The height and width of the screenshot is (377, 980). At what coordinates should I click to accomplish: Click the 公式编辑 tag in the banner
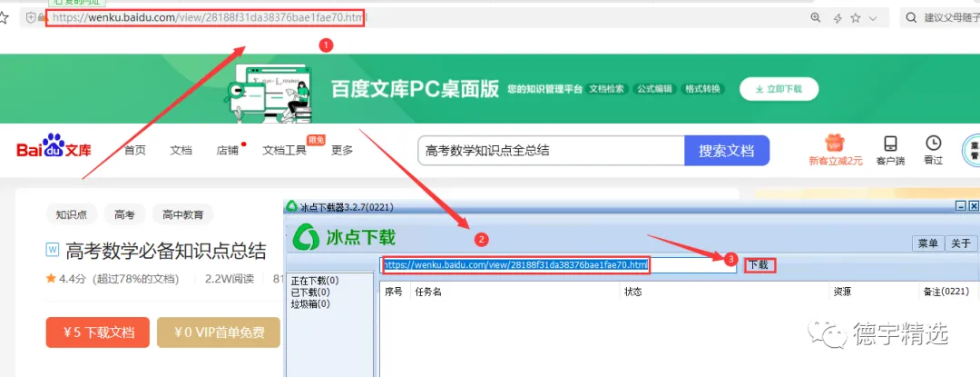click(x=655, y=89)
